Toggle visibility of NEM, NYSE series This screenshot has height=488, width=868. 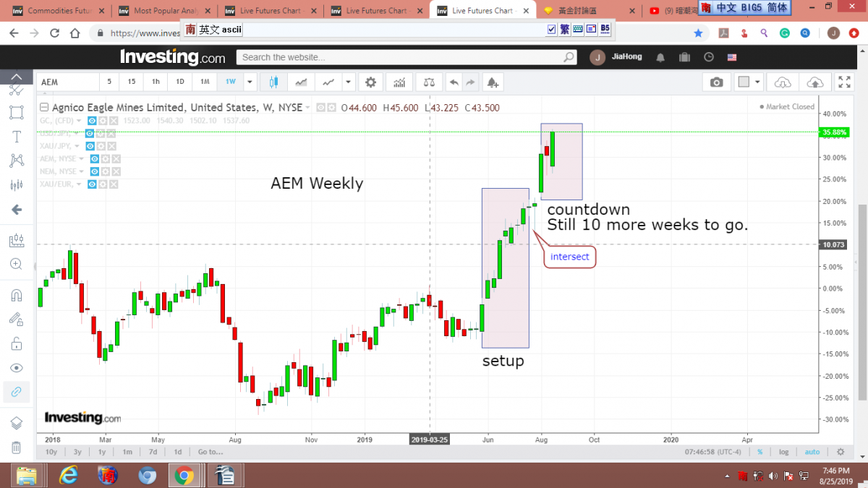click(x=95, y=172)
